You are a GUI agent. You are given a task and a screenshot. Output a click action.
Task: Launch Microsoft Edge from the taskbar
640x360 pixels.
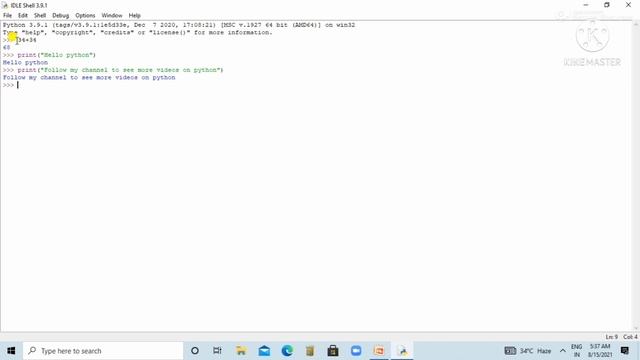[x=287, y=351]
